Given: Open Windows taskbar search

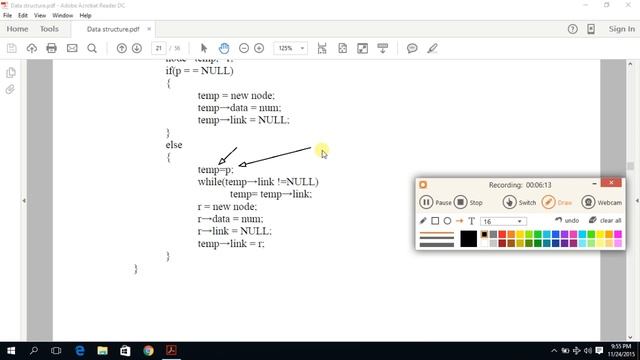Looking at the screenshot, I should (x=34, y=351).
